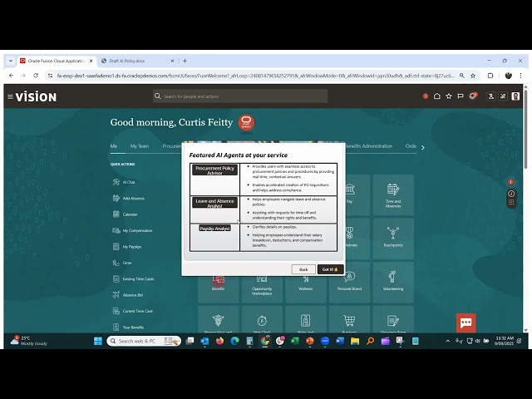This screenshot has height=399, width=532.
Task: Click Search for people and actions field
Action: pyautogui.click(x=240, y=96)
